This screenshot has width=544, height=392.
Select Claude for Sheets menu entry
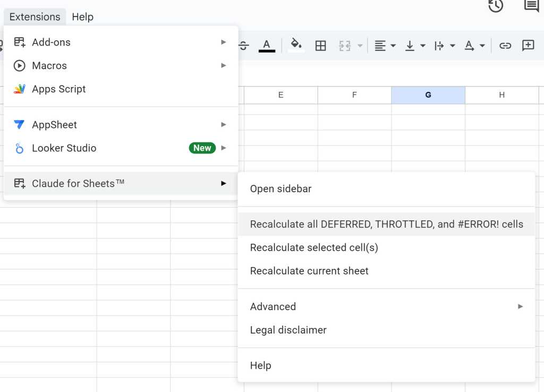coord(121,183)
